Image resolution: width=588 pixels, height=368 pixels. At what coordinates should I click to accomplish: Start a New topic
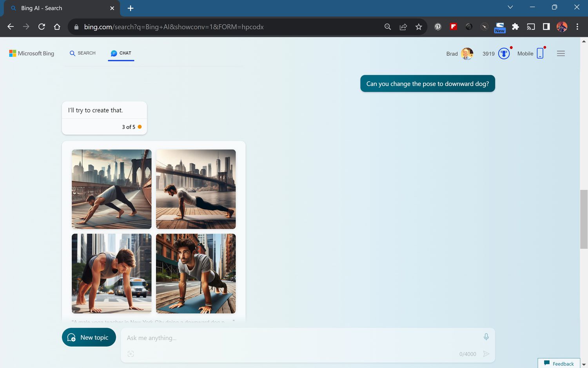click(89, 337)
